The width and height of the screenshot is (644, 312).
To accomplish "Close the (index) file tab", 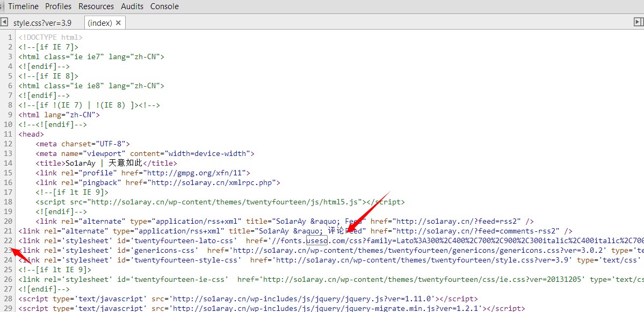I will point(118,23).
